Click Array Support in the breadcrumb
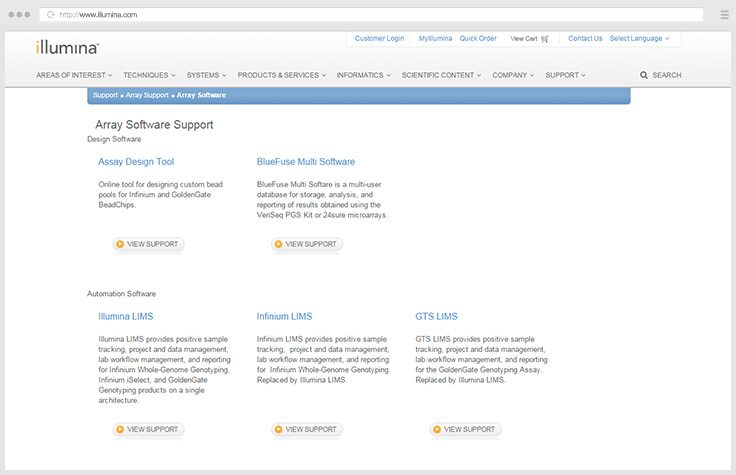 click(x=148, y=95)
